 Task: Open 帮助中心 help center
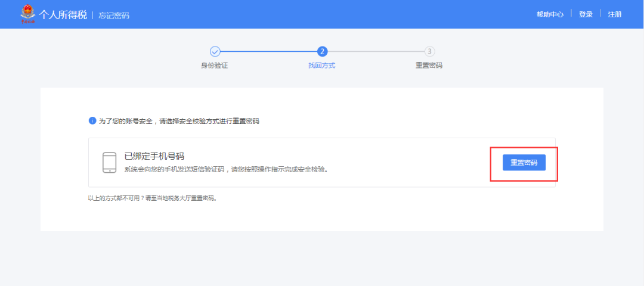(550, 14)
